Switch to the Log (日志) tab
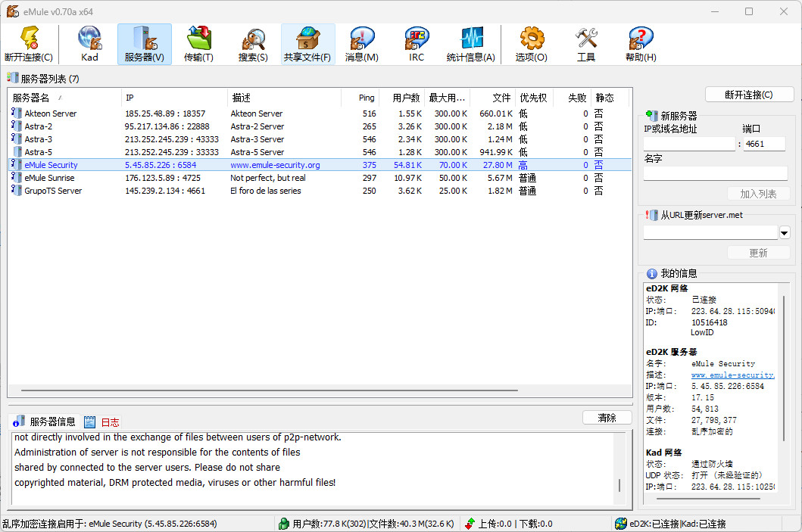This screenshot has height=532, width=802. [101, 422]
